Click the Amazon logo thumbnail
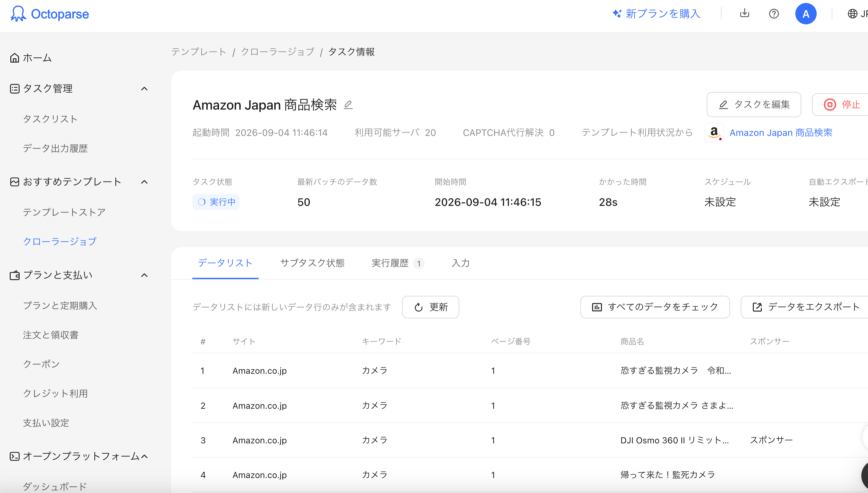 click(x=714, y=132)
